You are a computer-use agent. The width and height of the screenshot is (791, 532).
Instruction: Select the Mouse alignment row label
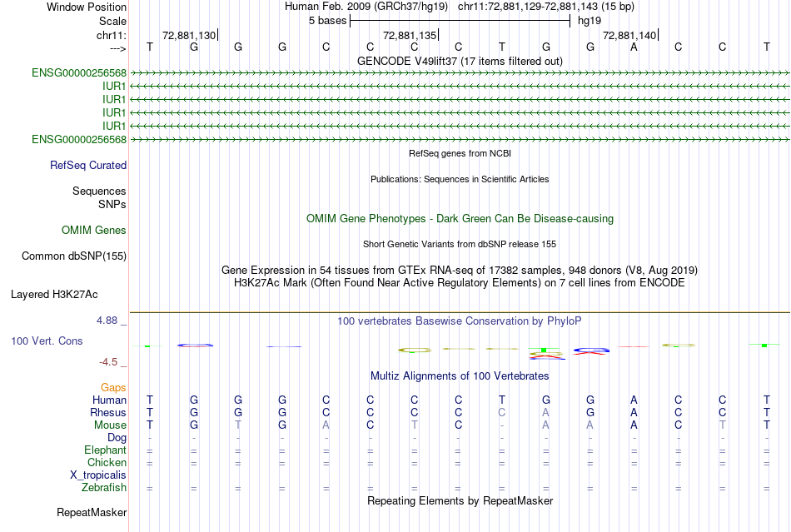click(110, 425)
